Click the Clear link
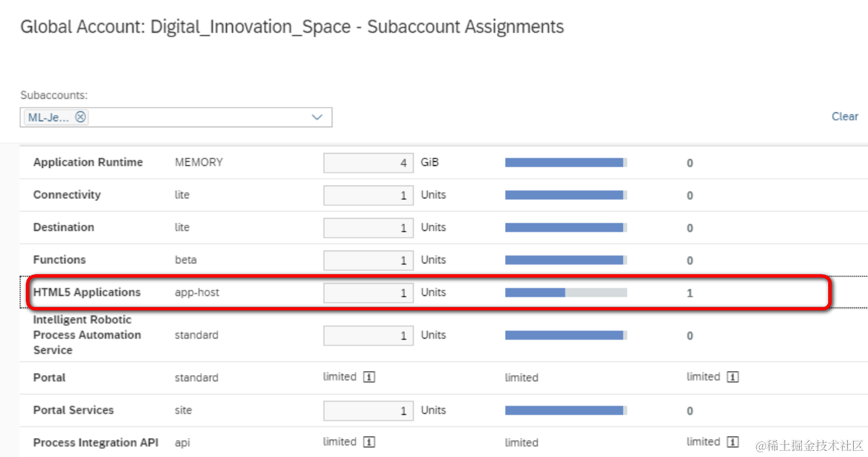Screen dimensions: 868x457 [x=844, y=116]
